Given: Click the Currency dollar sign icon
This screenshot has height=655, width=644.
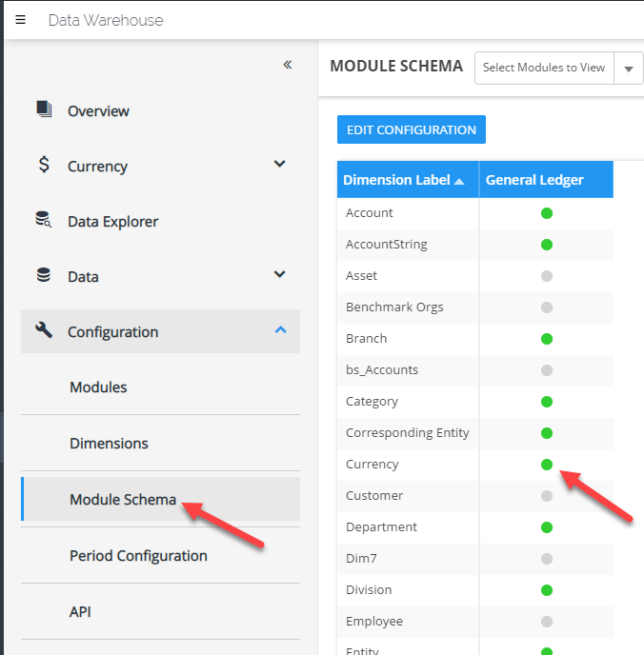Looking at the screenshot, I should (x=44, y=165).
